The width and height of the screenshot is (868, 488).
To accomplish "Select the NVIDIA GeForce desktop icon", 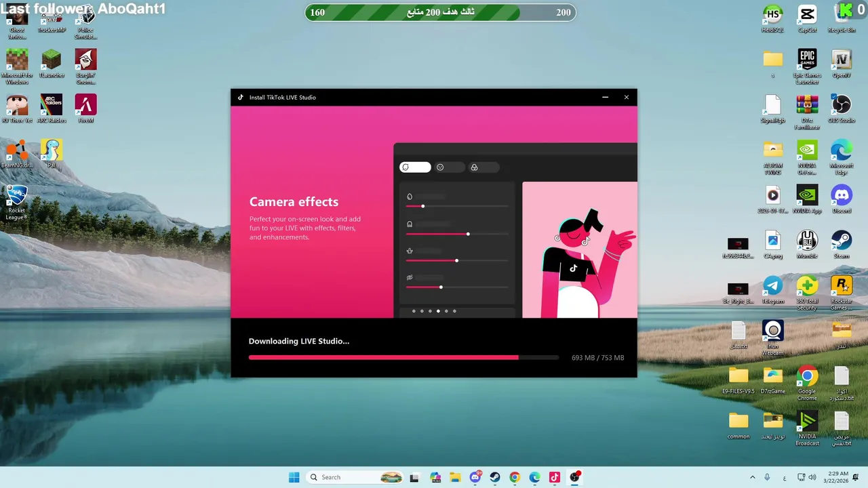I will point(807,157).
